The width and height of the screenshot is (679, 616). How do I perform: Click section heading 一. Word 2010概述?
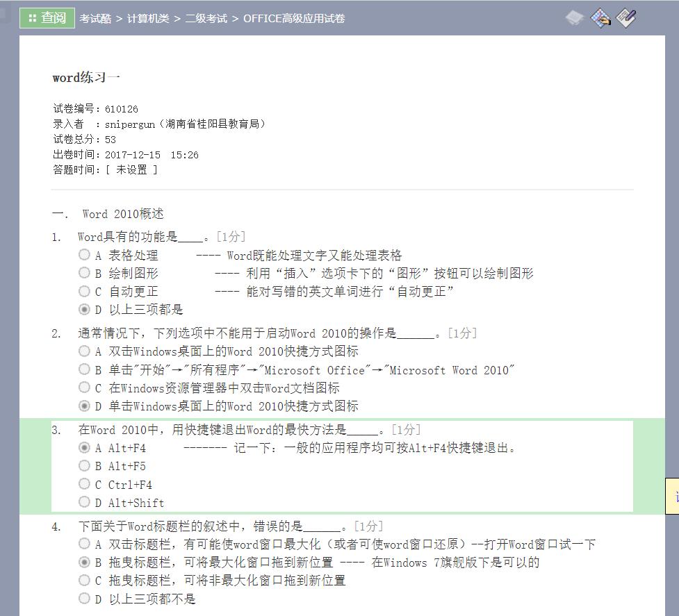pyautogui.click(x=108, y=214)
